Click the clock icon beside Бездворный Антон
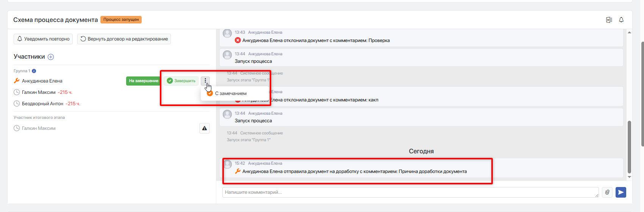Viewport: 644px width, 212px height. pyautogui.click(x=17, y=104)
